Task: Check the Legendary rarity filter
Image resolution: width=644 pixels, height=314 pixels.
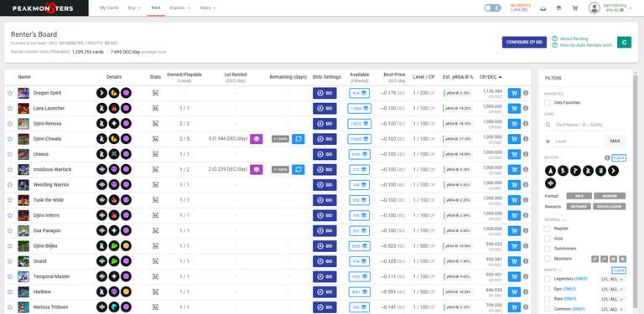Action: click(x=547, y=279)
